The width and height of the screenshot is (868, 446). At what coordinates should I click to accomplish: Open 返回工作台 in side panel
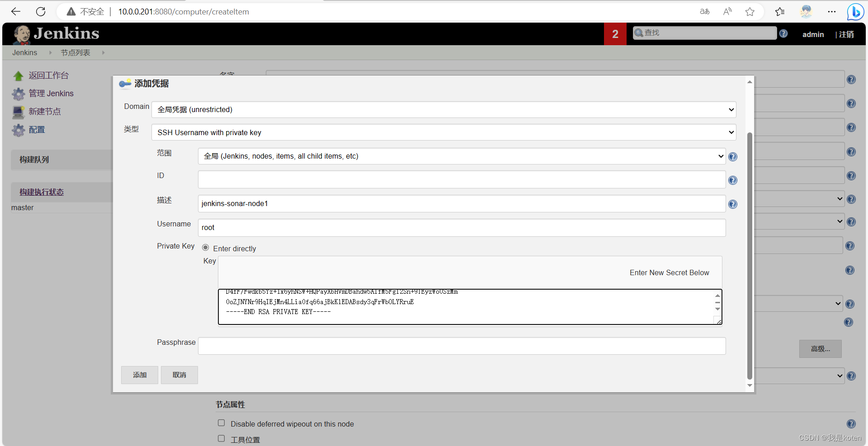click(x=49, y=75)
